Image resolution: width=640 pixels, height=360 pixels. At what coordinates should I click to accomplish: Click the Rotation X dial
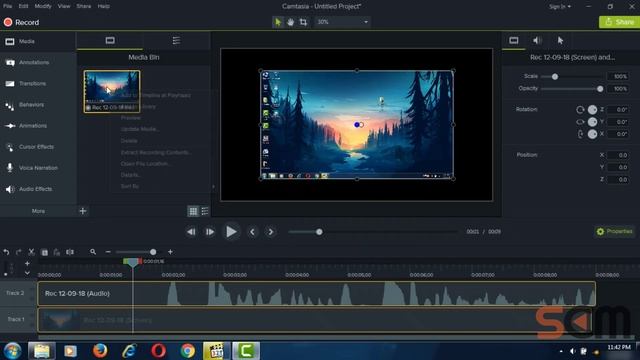pos(592,134)
